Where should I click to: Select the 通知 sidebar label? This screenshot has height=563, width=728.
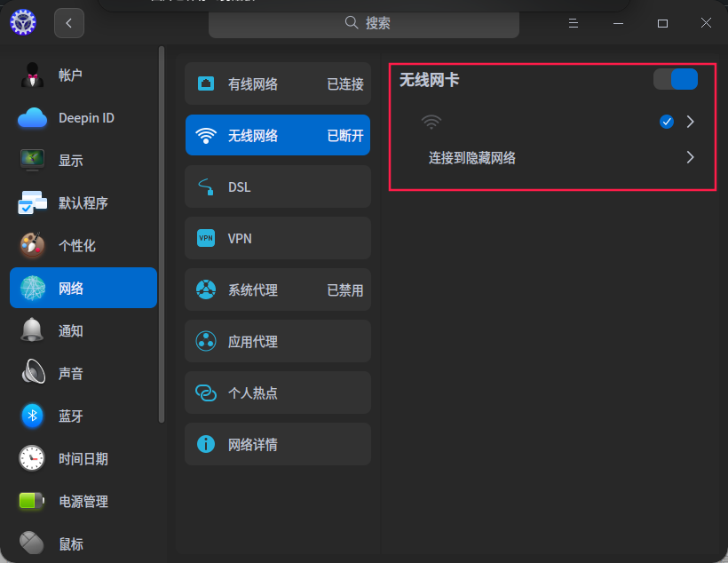point(70,330)
